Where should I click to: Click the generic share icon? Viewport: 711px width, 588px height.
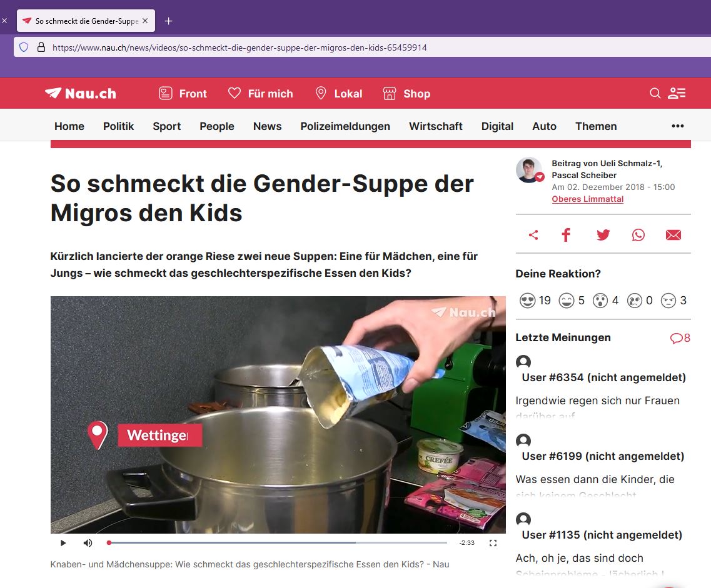533,235
